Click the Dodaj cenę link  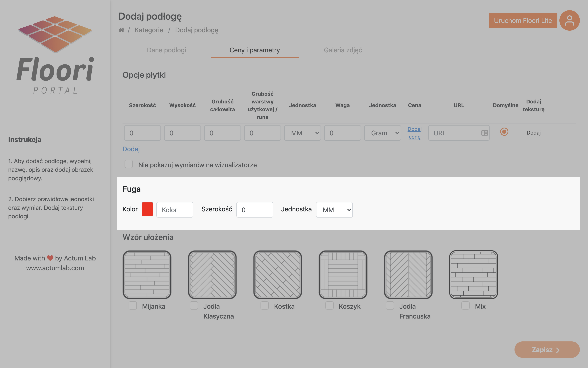pyautogui.click(x=415, y=133)
